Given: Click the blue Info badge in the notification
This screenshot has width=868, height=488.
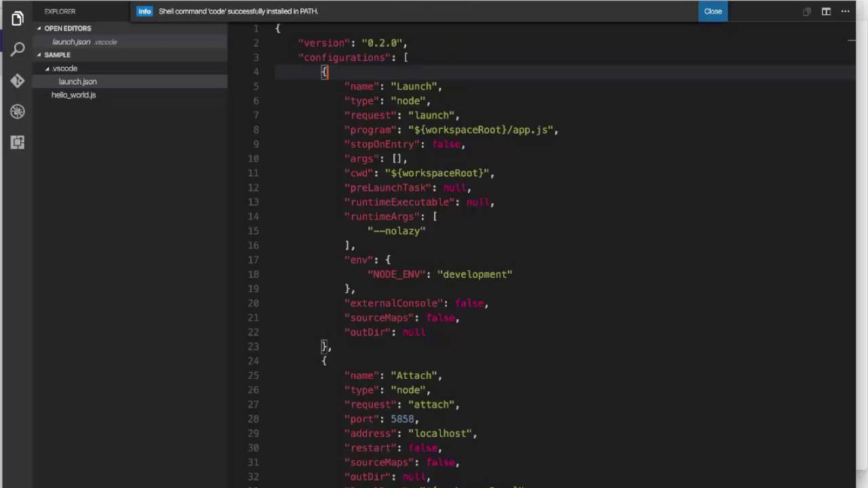Looking at the screenshot, I should 144,12.
